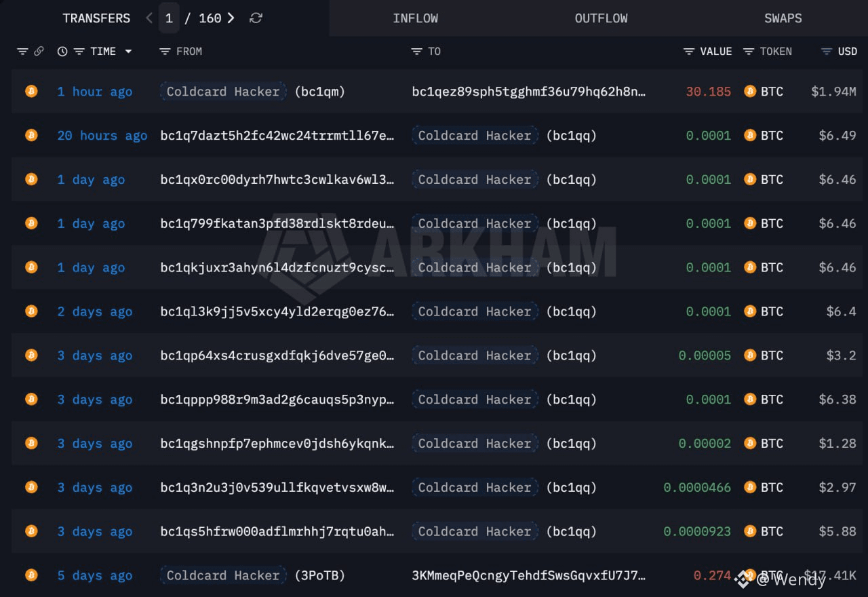Open Bitcoin chain icon on 20 hours ago row
The height and width of the screenshot is (597, 868).
coord(31,135)
